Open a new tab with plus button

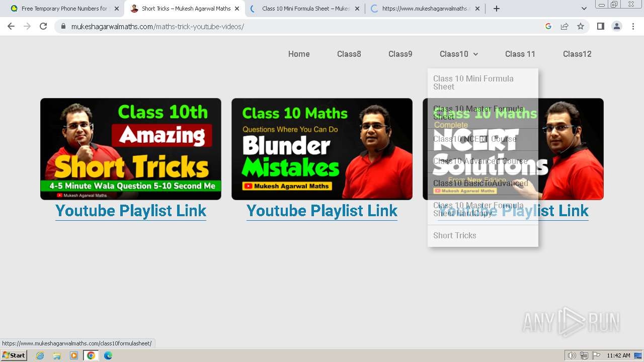pyautogui.click(x=497, y=9)
